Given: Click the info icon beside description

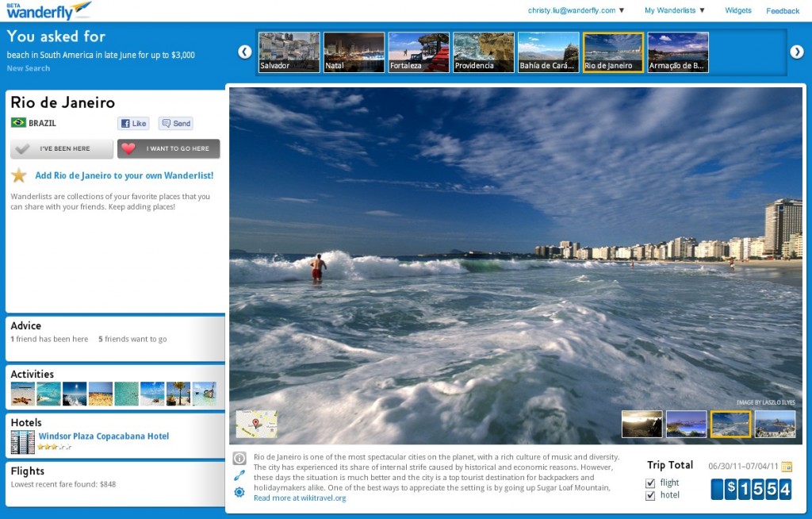Looking at the screenshot, I should pos(239,459).
